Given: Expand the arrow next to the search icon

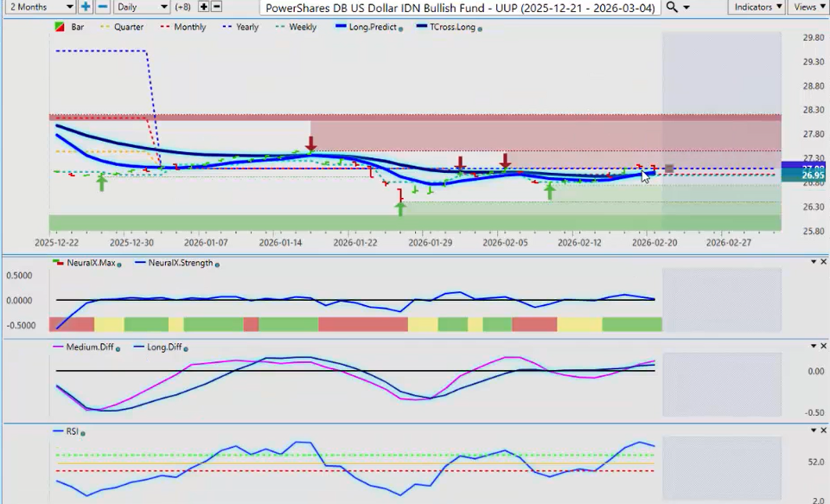Looking at the screenshot, I should point(687,7).
